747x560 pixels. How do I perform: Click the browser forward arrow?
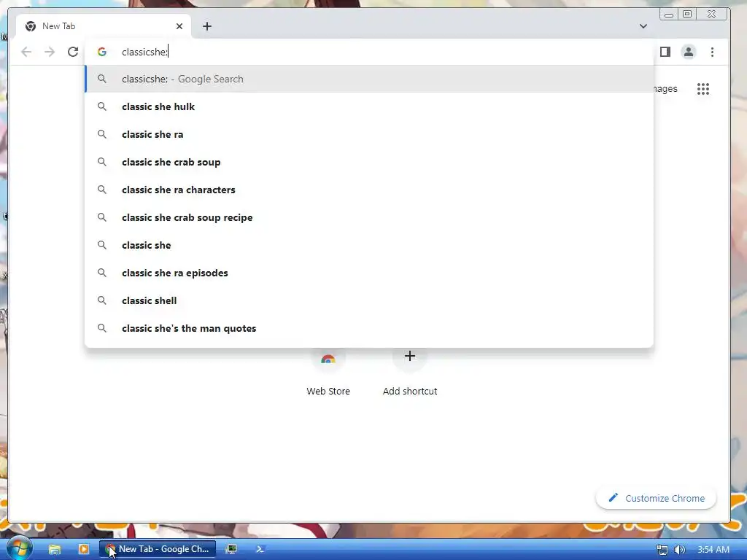(50, 52)
